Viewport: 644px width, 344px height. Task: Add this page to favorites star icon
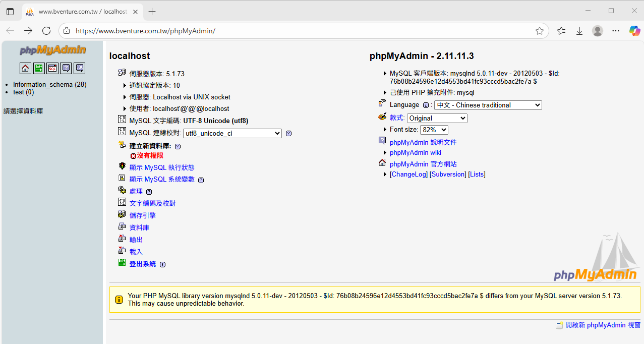click(540, 31)
